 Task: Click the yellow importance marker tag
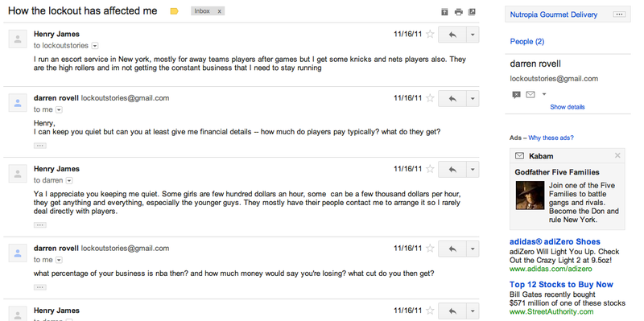(174, 11)
